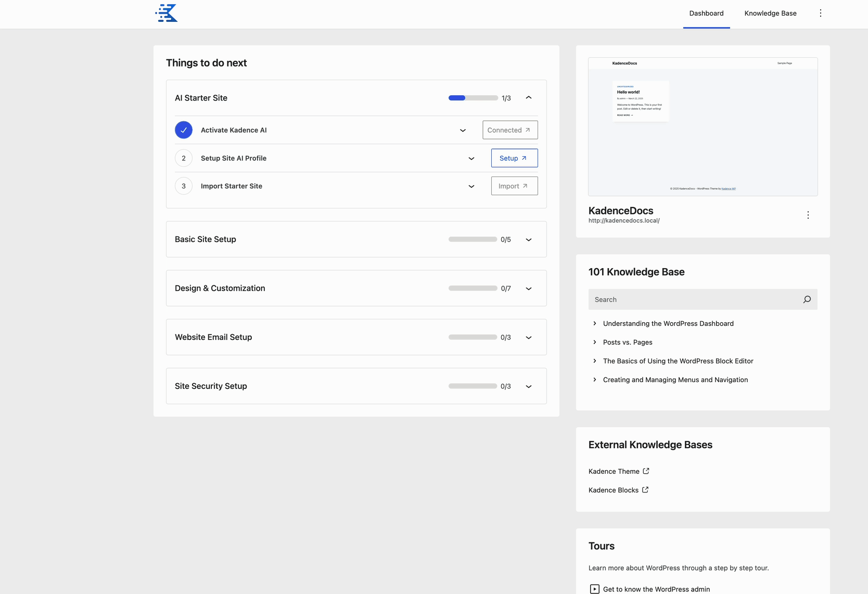Click the Design & Customization heading
868x594 pixels.
[220, 288]
